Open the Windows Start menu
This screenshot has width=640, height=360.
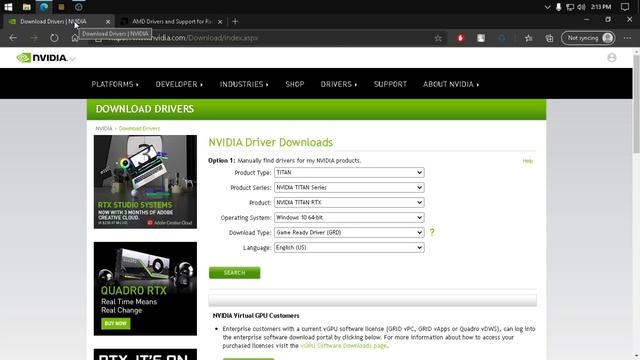point(8,7)
